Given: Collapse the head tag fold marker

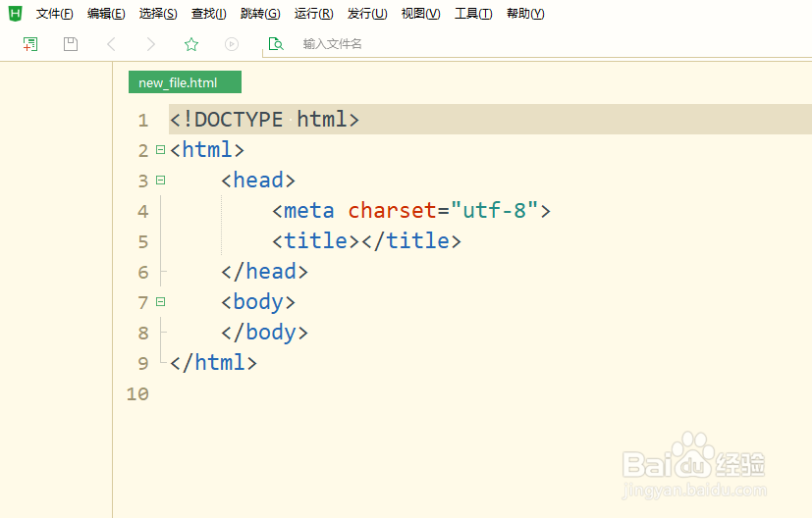Looking at the screenshot, I should coord(160,181).
